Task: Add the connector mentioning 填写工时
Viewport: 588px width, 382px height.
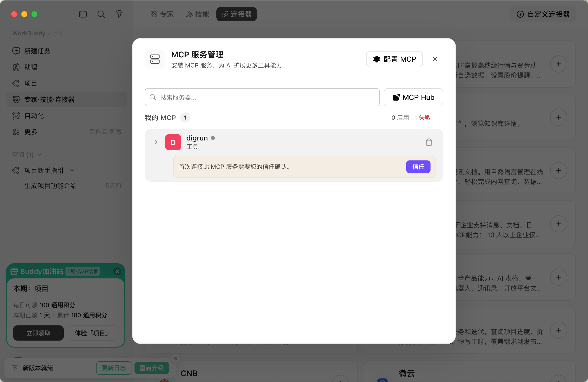Action: point(559,330)
